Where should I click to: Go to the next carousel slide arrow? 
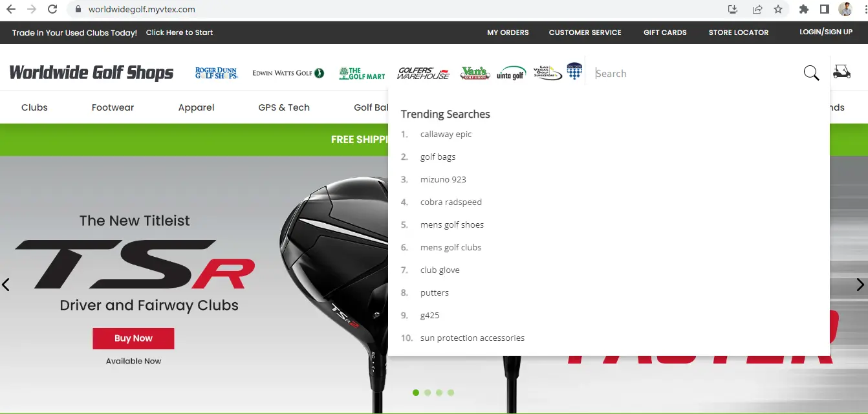coord(860,285)
